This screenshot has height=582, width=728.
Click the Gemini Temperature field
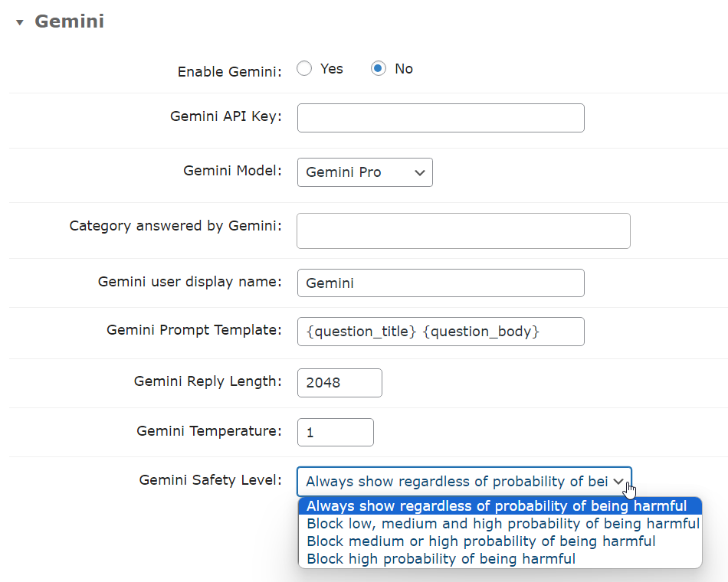pyautogui.click(x=335, y=432)
